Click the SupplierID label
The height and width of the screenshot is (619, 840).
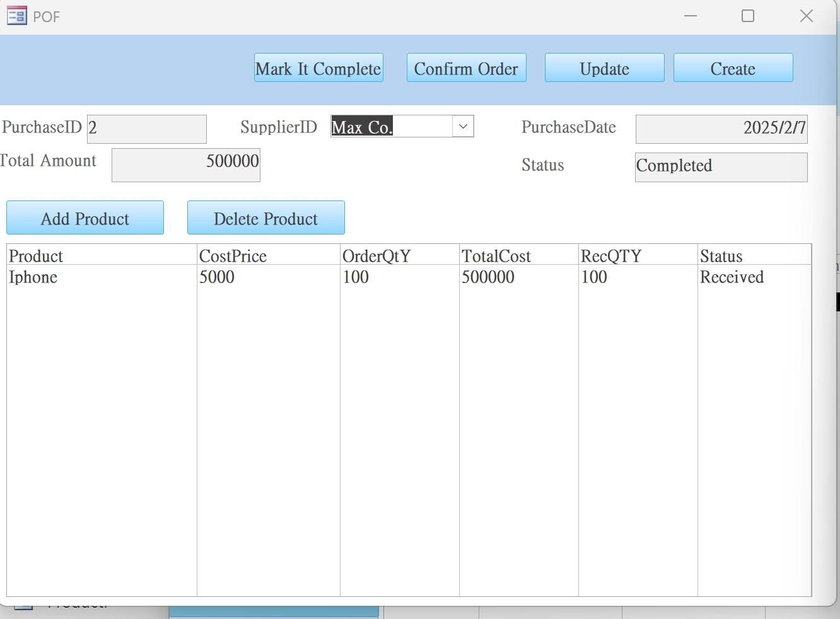tap(279, 127)
